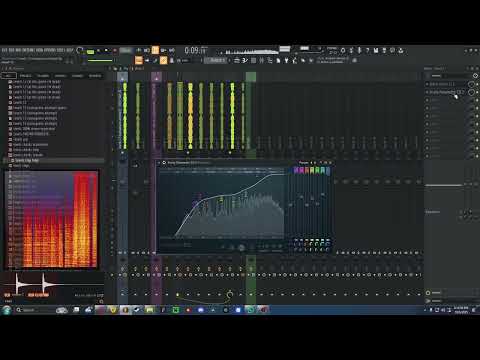Toggle the wait-for-input icon

(x=147, y=50)
